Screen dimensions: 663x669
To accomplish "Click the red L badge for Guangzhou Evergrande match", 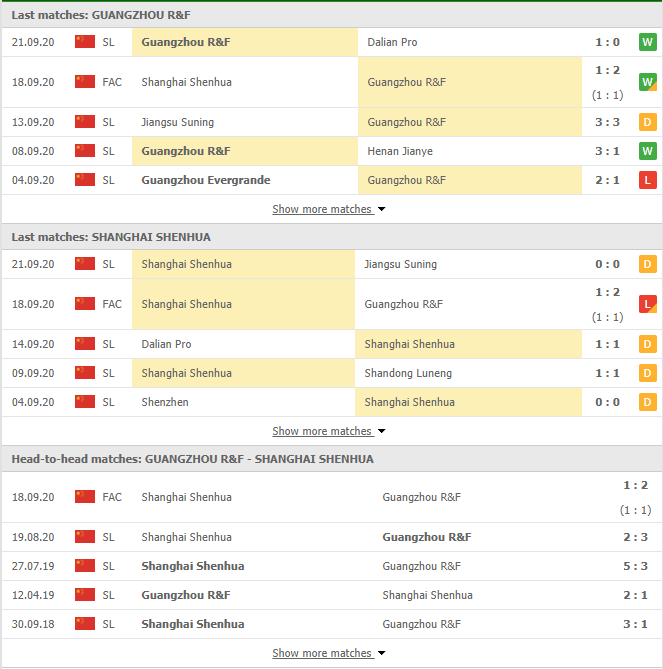I will (x=647, y=180).
